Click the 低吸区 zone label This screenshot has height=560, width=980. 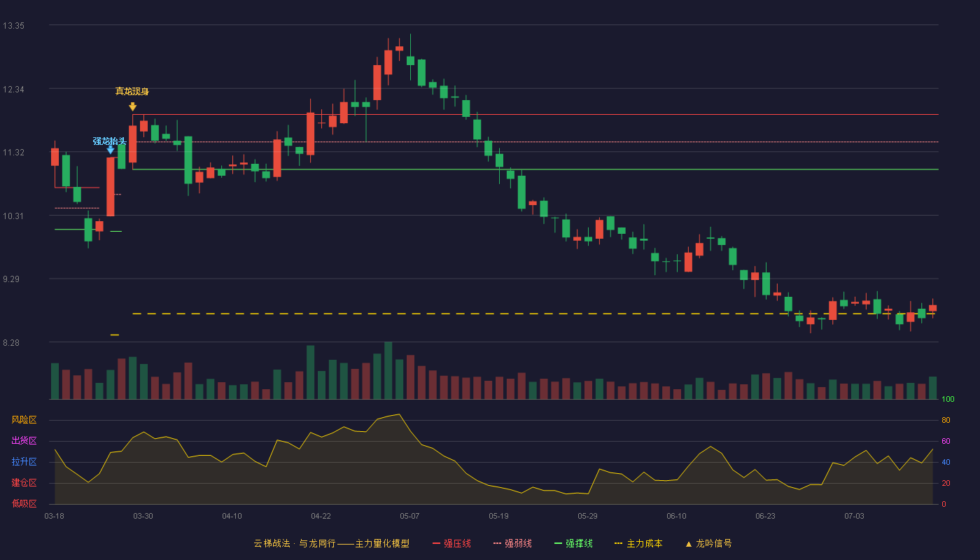coord(24,503)
